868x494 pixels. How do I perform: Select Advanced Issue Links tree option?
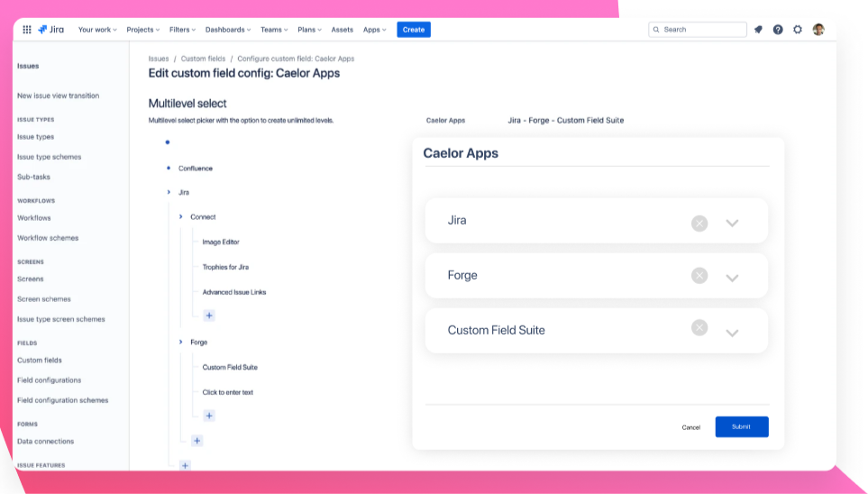234,292
